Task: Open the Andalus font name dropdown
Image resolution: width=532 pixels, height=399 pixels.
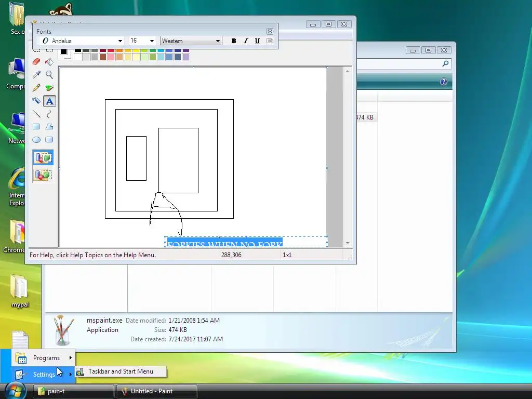Action: [x=120, y=41]
